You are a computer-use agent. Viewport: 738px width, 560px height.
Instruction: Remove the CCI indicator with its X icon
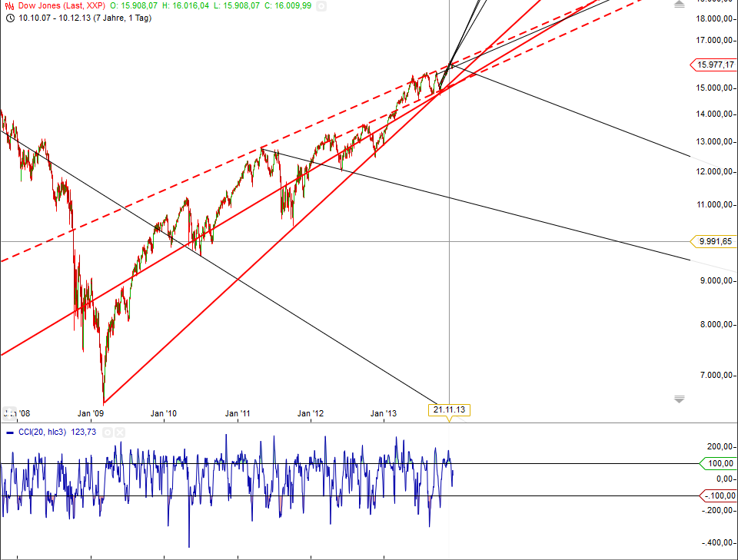pos(120,432)
